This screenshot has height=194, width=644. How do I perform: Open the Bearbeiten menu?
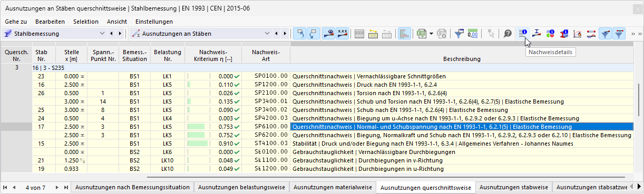pos(50,22)
